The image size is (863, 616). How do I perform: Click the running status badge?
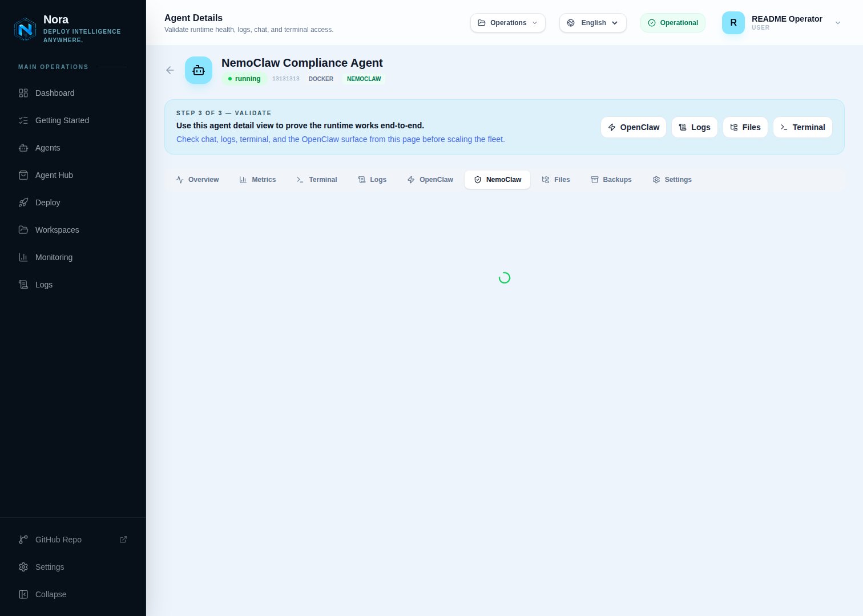point(244,79)
